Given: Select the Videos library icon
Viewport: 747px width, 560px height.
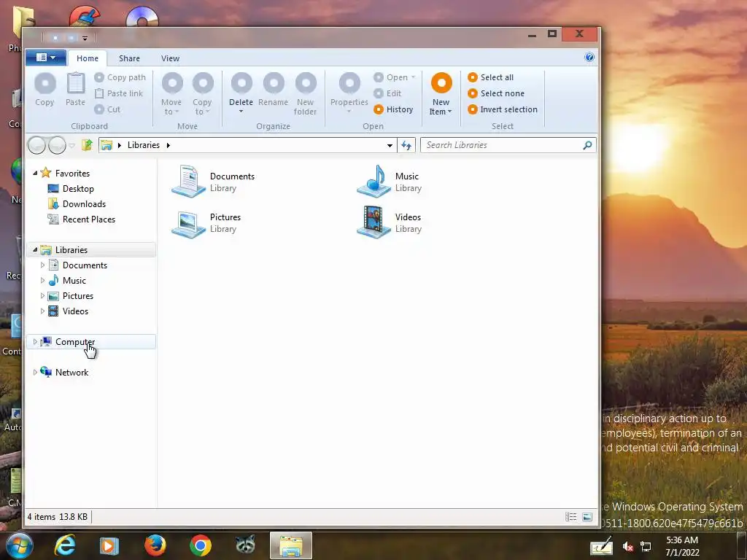Looking at the screenshot, I should pos(374,222).
